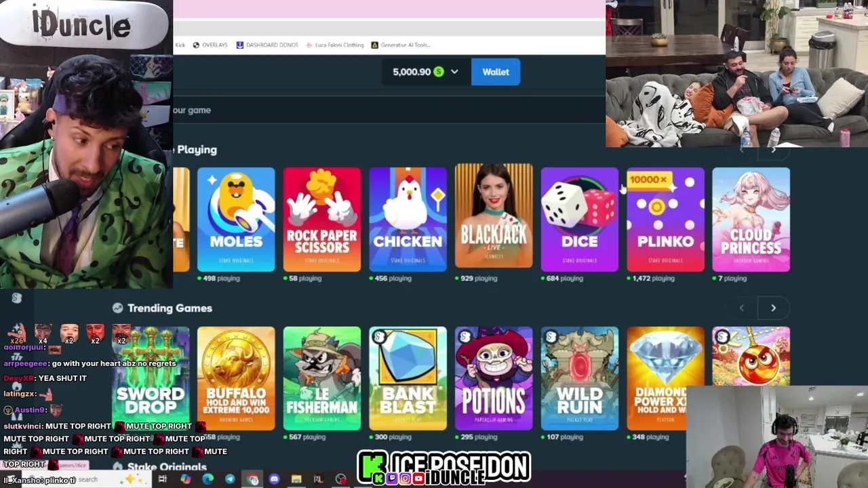
Task: Click the Trending Games heading icon
Action: click(x=117, y=308)
